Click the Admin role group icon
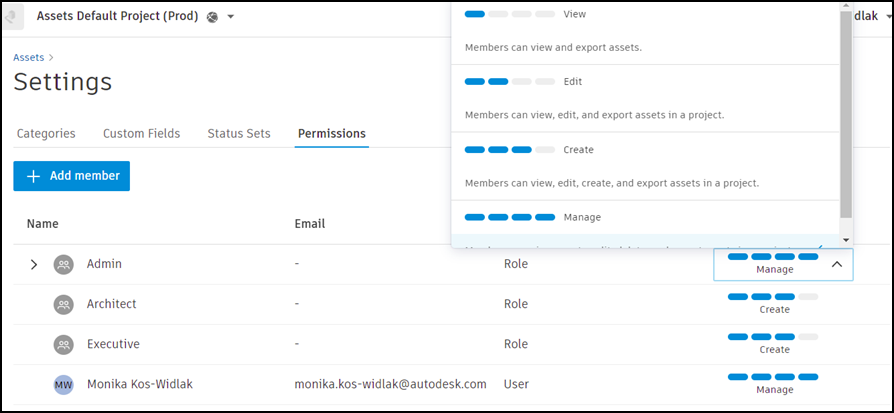 pyautogui.click(x=63, y=264)
